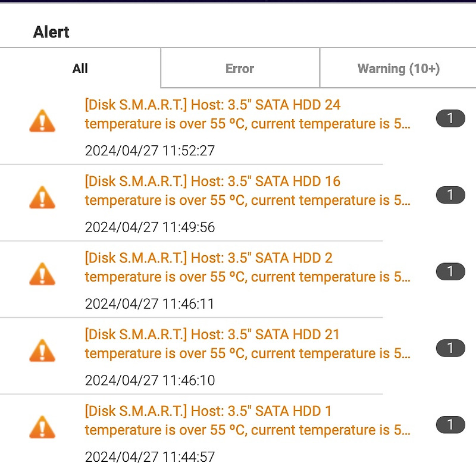Switch to the All tab

(x=80, y=68)
